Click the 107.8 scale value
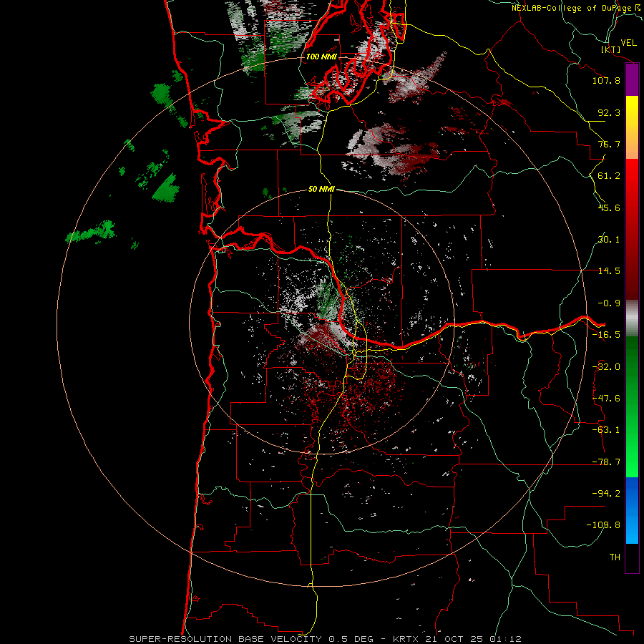 click(x=606, y=80)
